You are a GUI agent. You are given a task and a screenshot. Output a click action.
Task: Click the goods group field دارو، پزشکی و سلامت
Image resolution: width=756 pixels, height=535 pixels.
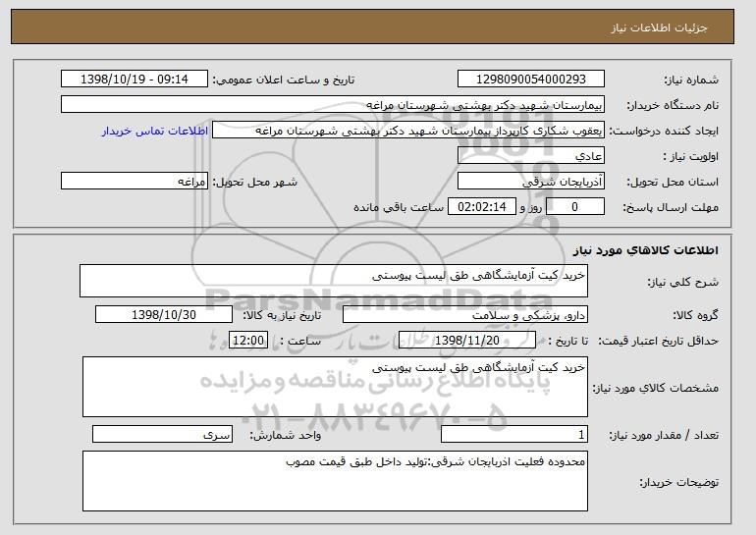465,315
